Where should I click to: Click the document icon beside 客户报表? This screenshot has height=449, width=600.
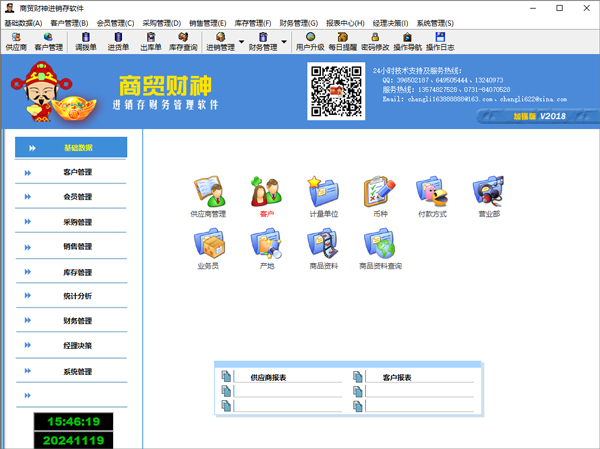pos(358,377)
